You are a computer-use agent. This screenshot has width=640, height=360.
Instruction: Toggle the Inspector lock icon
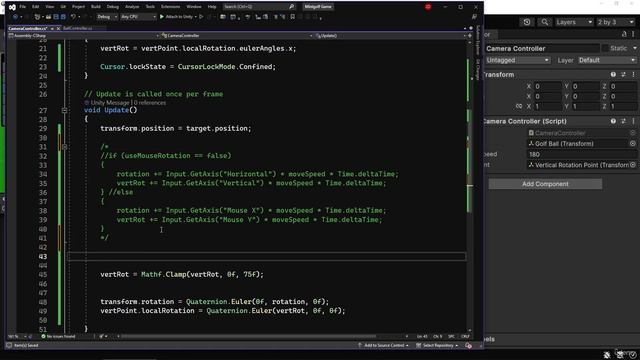point(624,34)
